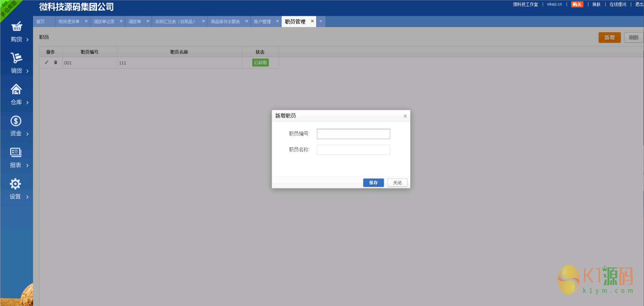
Task: Delete employee 001 with the trash icon
Action: pos(56,62)
